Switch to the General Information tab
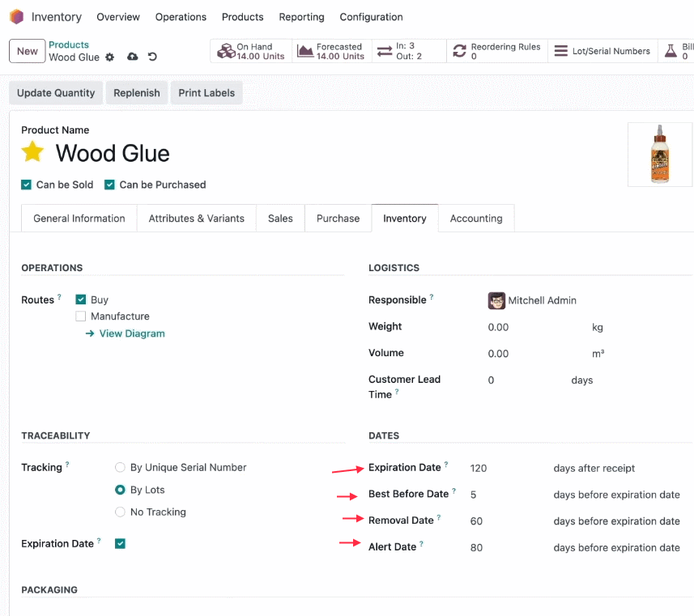This screenshot has width=694, height=616. click(79, 219)
